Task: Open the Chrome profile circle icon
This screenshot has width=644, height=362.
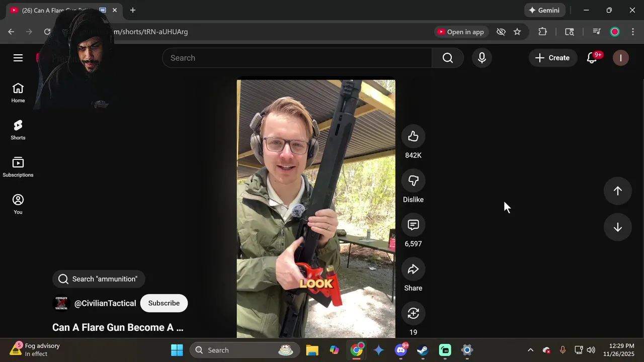Action: (x=615, y=32)
